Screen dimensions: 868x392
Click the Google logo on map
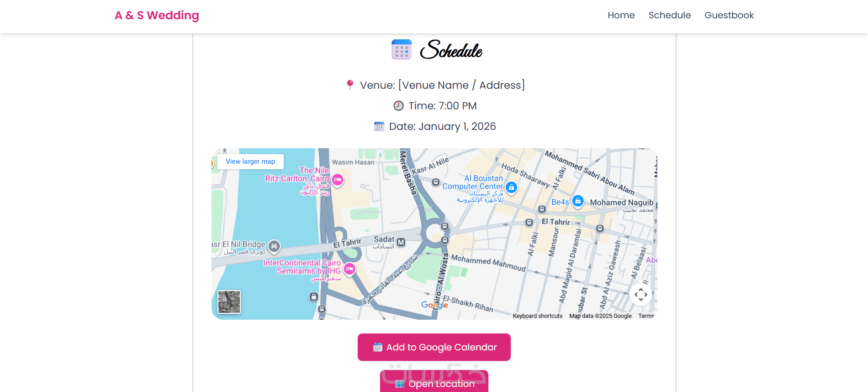434,305
